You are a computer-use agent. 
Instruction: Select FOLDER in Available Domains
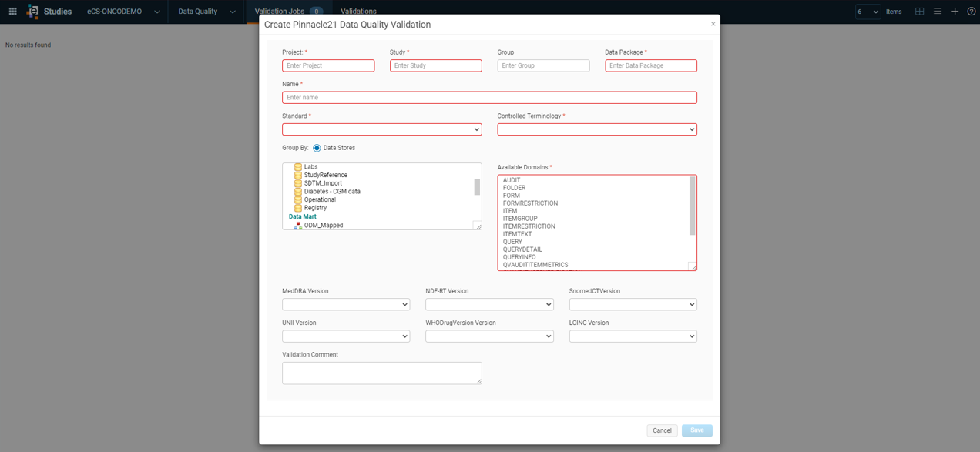[514, 188]
